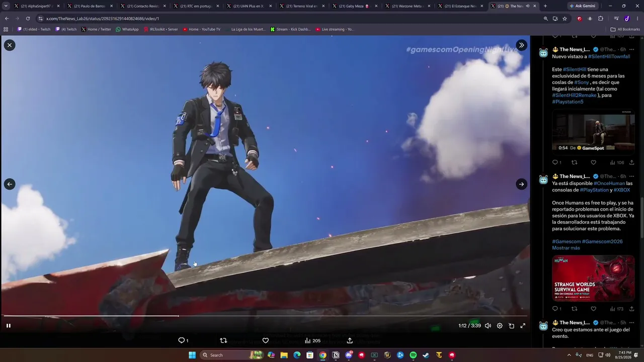View post analytics showing 205
Image resolution: width=644 pixels, height=362 pixels.
(312, 340)
